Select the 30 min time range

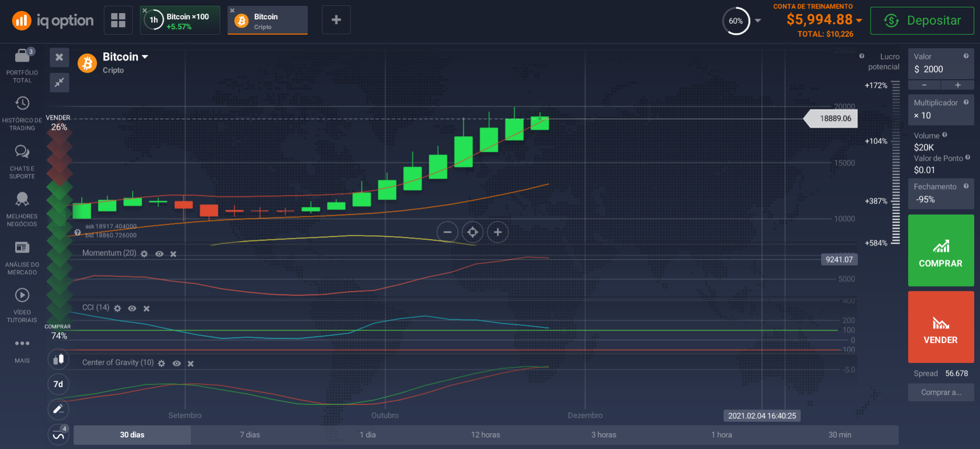[840, 435]
